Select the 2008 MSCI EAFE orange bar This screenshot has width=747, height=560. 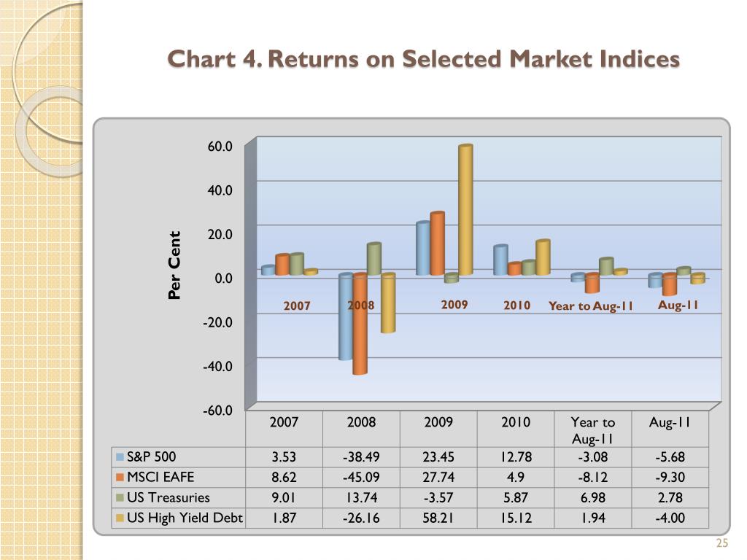pos(360,324)
